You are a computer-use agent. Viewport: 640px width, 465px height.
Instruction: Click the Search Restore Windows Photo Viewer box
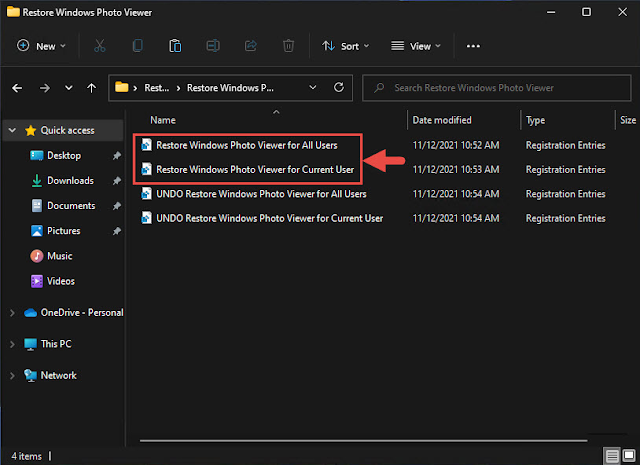point(497,88)
